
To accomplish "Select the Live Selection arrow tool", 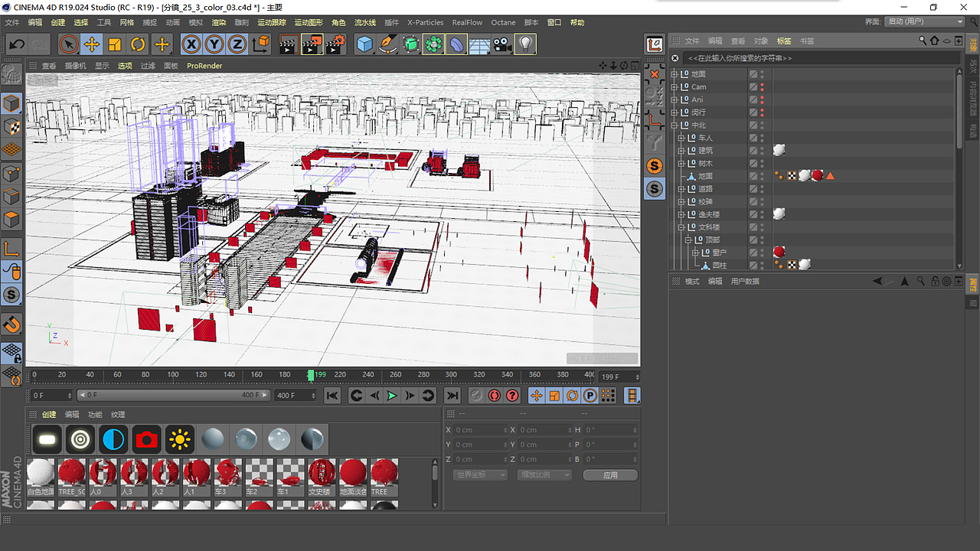I will click(x=69, y=44).
